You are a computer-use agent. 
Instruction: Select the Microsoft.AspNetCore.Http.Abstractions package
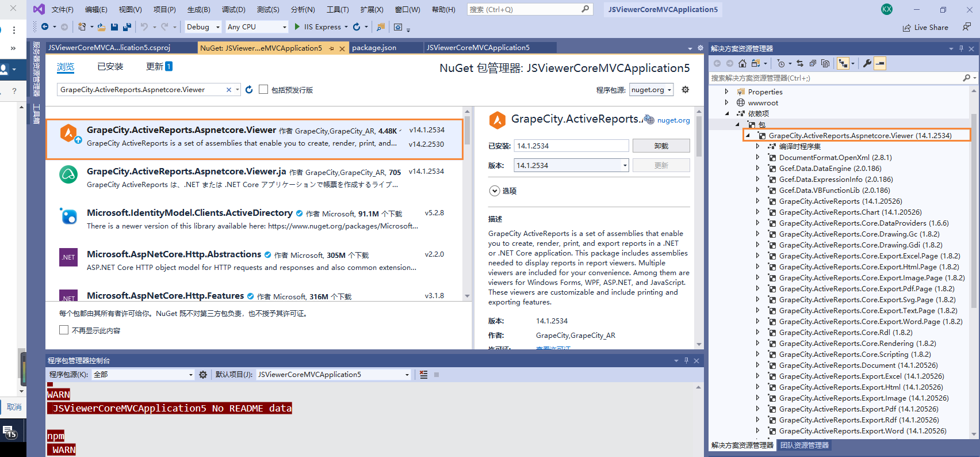click(254, 261)
